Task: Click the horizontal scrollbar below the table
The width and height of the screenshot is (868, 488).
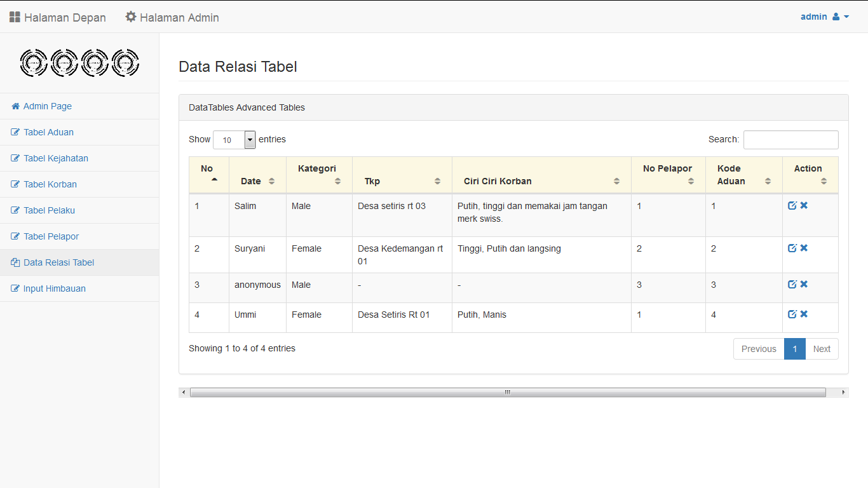Action: 507,393
